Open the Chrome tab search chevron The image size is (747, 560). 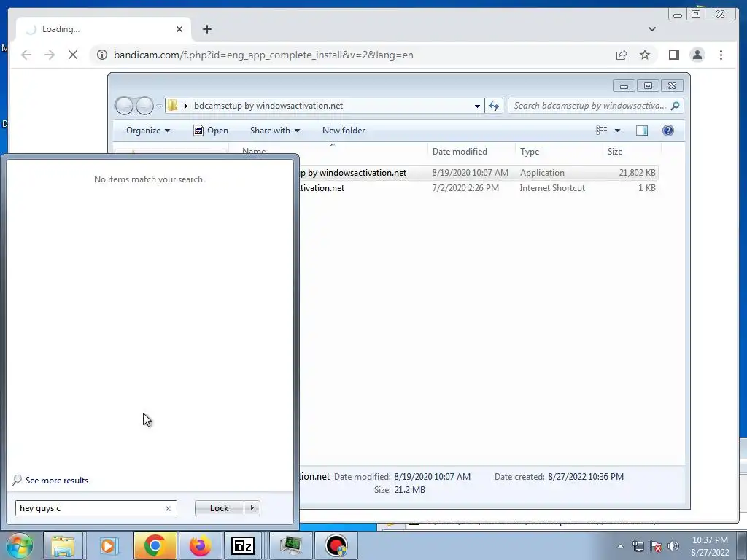coord(651,29)
